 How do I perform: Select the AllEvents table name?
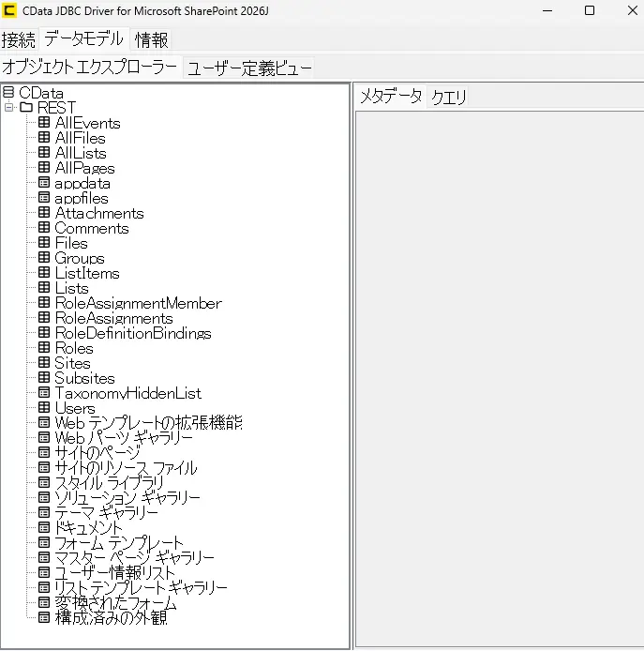(x=87, y=123)
